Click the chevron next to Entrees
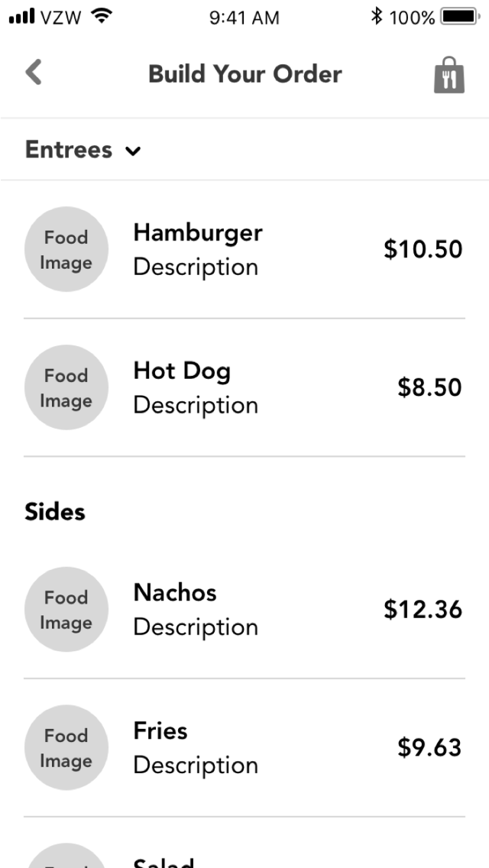Screen dimensions: 489x868 coord(134,151)
